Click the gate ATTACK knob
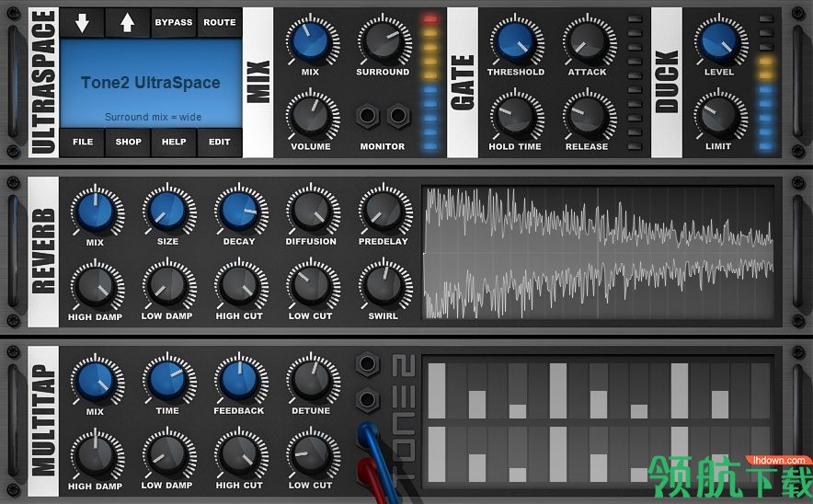This screenshot has height=504, width=813. pos(587,40)
